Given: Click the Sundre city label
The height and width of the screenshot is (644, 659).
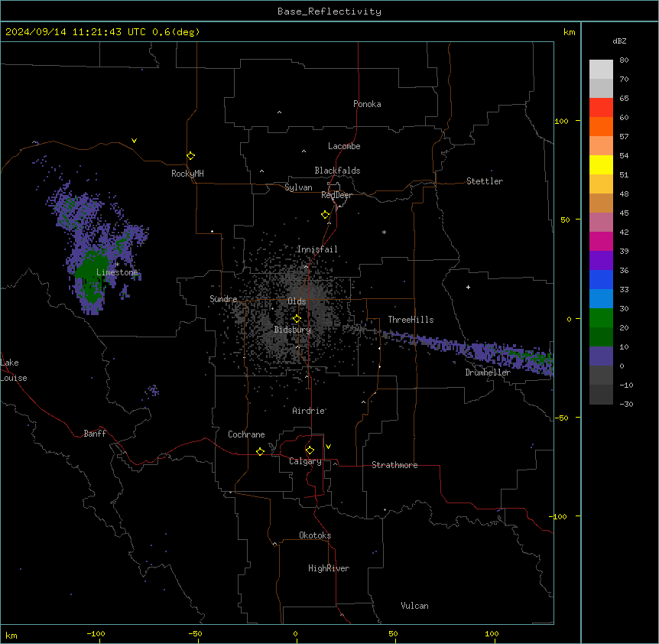Looking at the screenshot, I should pos(223,299).
